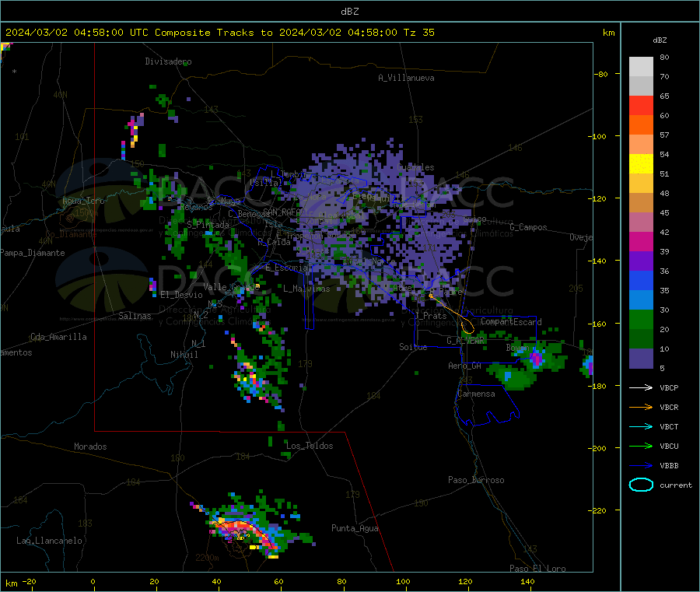700x592 pixels.
Task: Click the timestamp 2024/03/02 04:58:00 UTC header
Action: pyautogui.click(x=77, y=33)
